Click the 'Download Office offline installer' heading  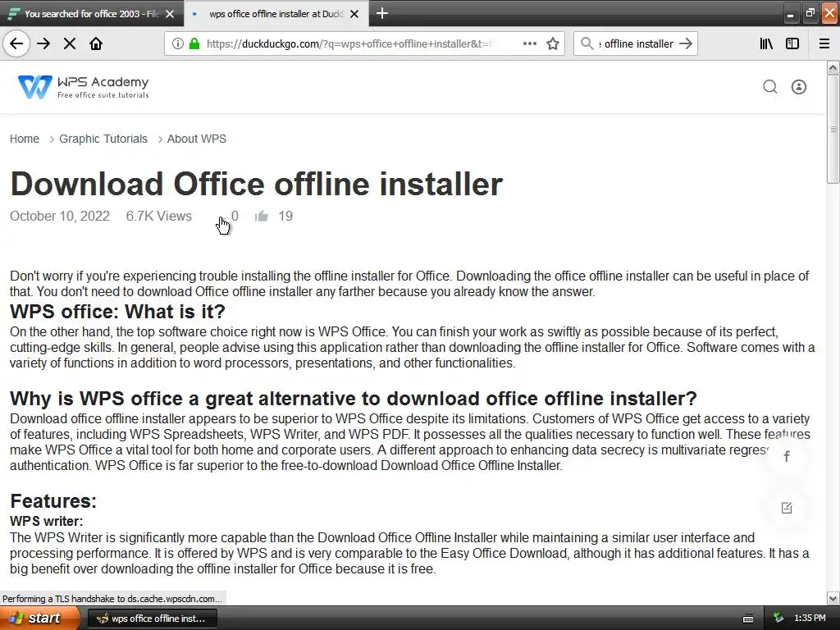(x=256, y=184)
